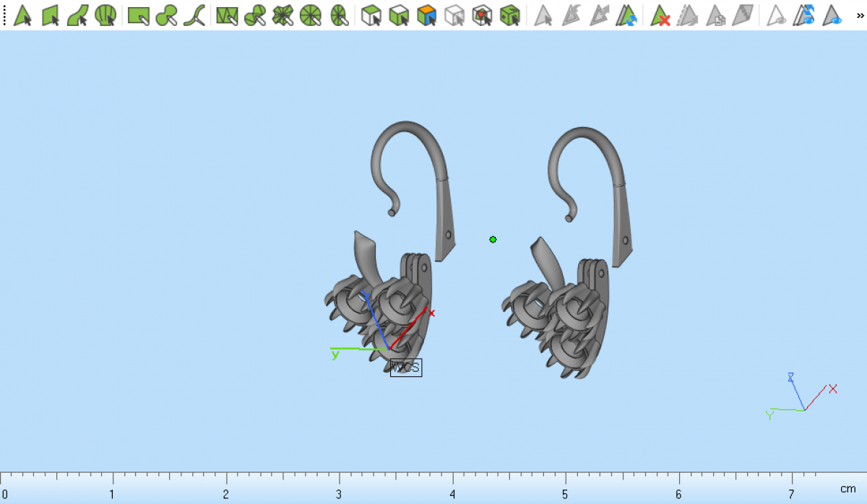Select the Mark Surface tool
Viewport: 867px width, 504px height.
pos(78,15)
